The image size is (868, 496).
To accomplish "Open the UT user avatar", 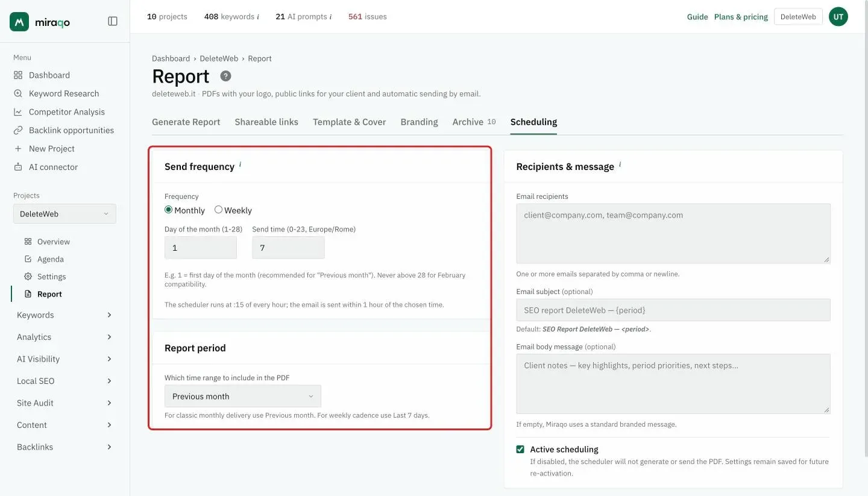I will pos(838,17).
